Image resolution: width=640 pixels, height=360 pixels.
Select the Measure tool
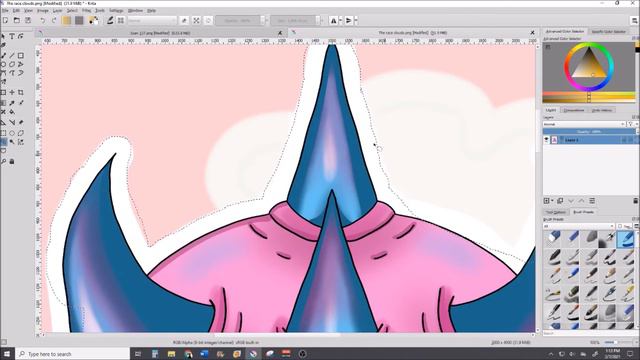click(12, 122)
